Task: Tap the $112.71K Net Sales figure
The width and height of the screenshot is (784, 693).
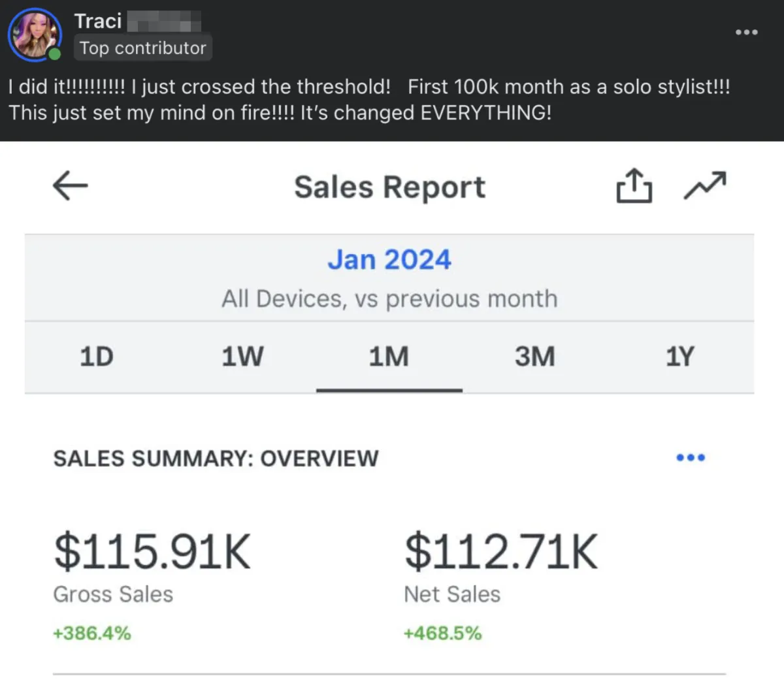Action: click(x=501, y=553)
